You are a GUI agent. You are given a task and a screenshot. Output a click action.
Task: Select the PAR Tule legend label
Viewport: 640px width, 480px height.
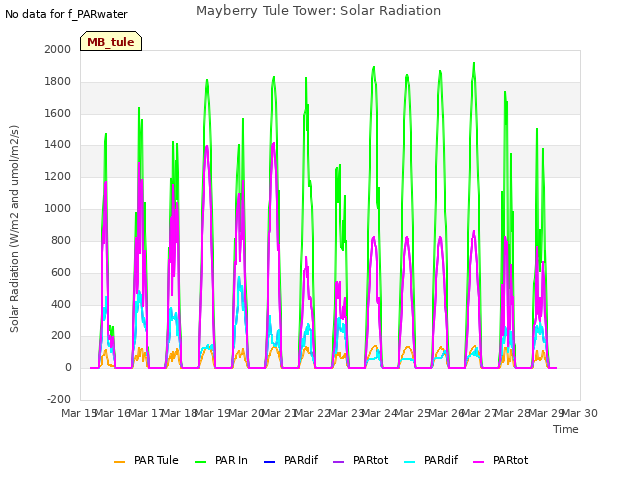156,460
